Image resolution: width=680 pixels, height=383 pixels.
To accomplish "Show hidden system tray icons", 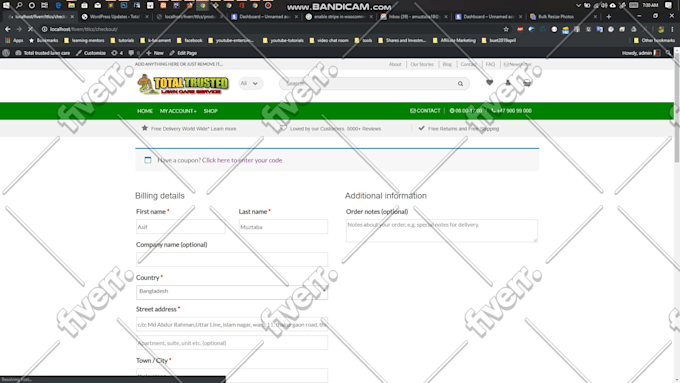I will (x=578, y=5).
